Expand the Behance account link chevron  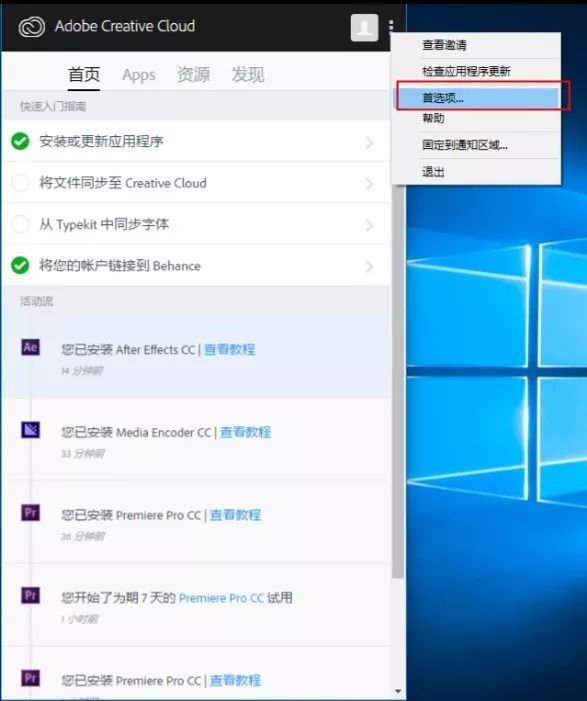coord(369,267)
